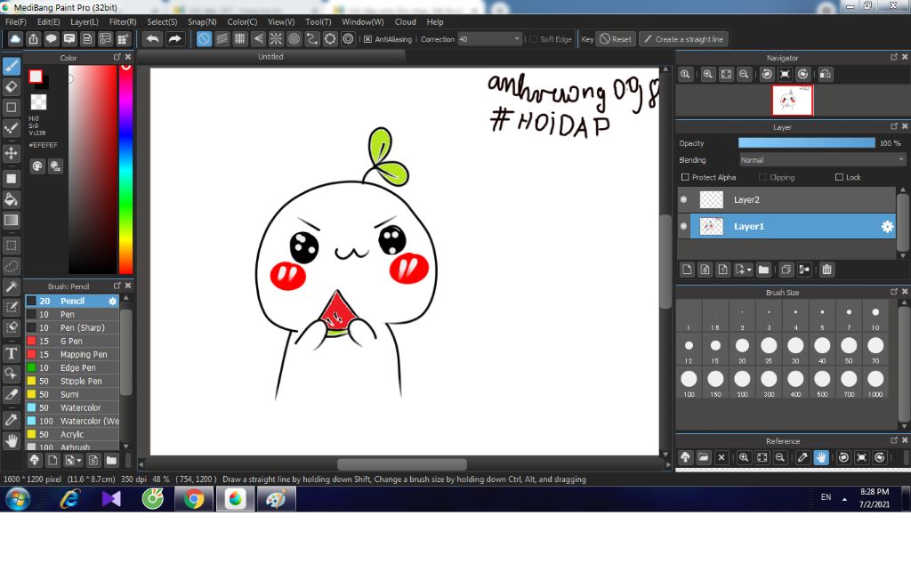Screen dimensions: 911x588
Task: Open Google Chrome from the taskbar
Action: pyautogui.click(x=194, y=498)
